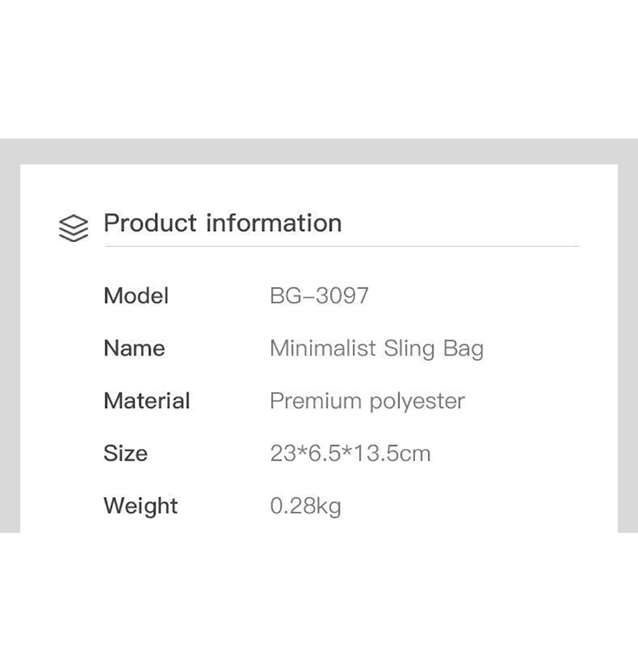Image resolution: width=638 pixels, height=672 pixels.
Task: Click the 23*6.5*13.5cm size value
Action: click(x=350, y=454)
